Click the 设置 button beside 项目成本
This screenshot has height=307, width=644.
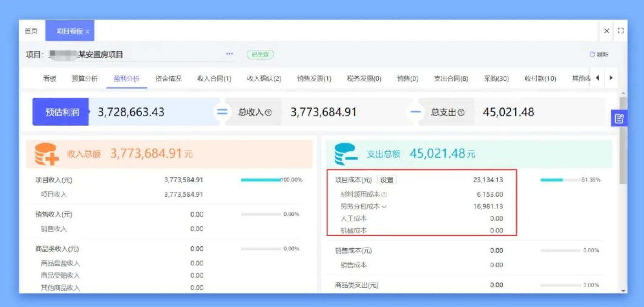click(x=387, y=180)
